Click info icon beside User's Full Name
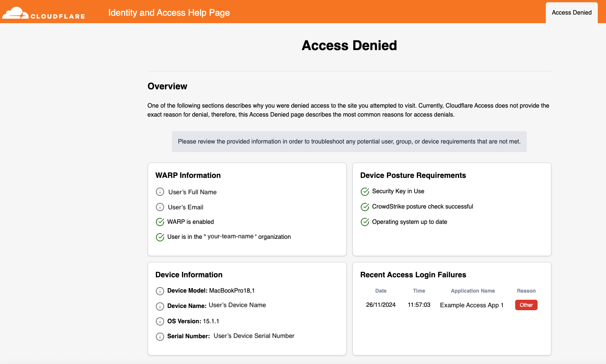The image size is (606, 364). point(160,192)
